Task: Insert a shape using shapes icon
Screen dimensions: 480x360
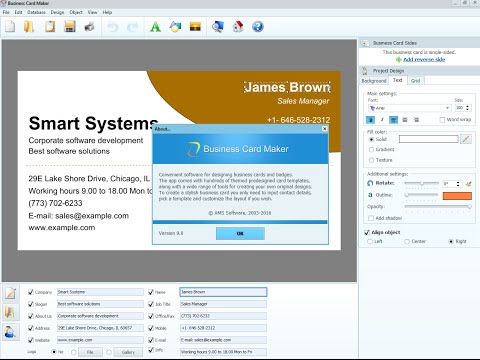Action: click(175, 27)
